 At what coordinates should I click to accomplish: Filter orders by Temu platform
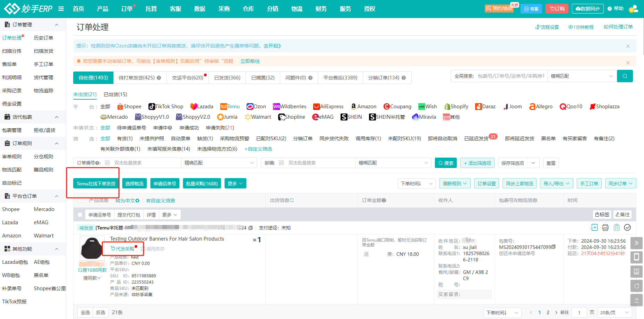coord(230,107)
